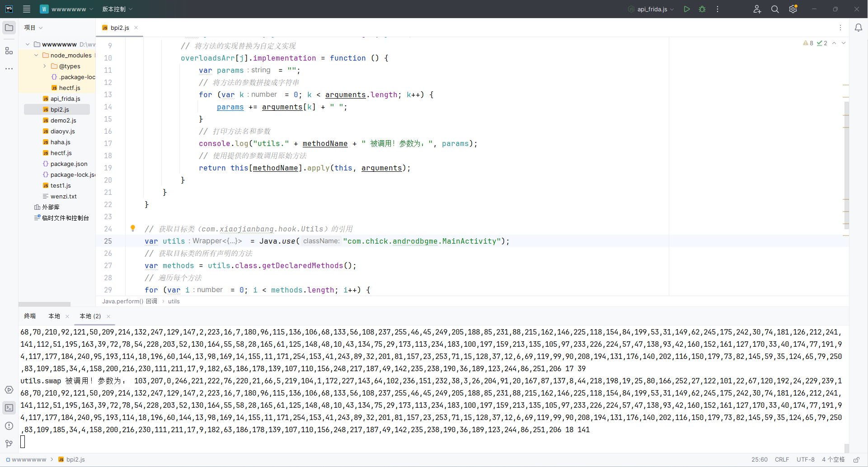868x467 pixels.
Task: Collapse the wwwwwww root folder
Action: [28, 44]
